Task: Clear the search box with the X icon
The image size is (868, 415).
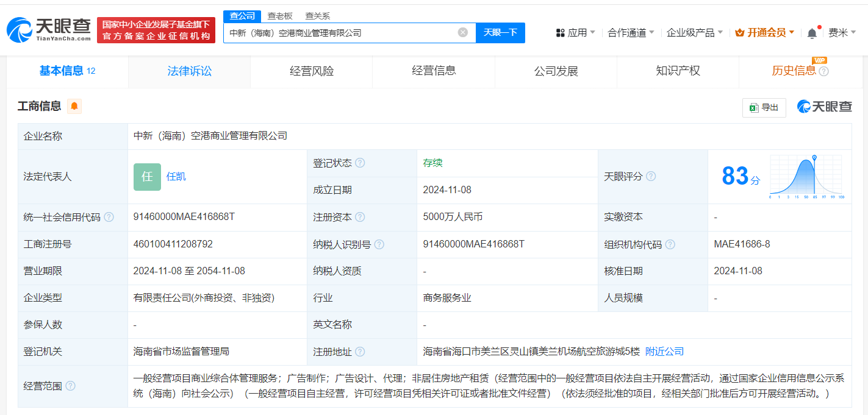Action: (x=463, y=32)
